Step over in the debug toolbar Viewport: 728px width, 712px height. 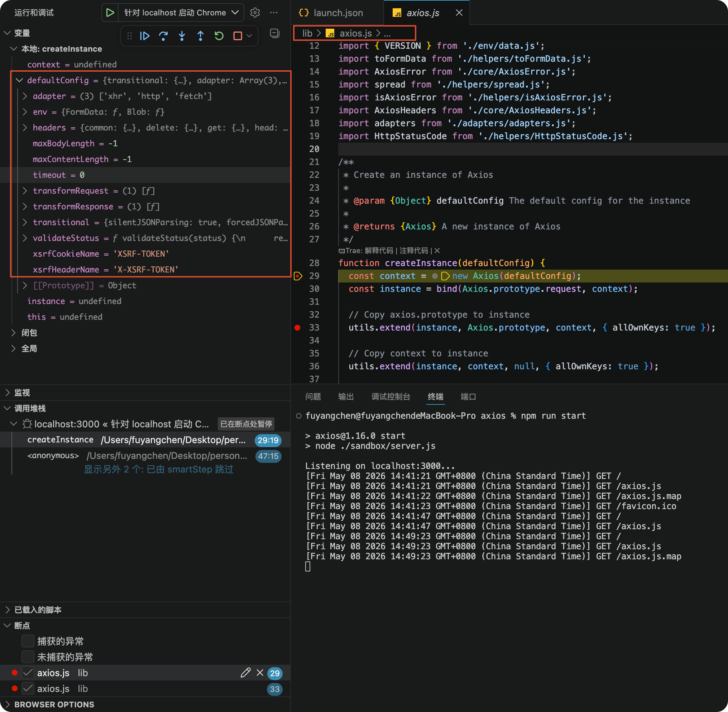coord(163,36)
